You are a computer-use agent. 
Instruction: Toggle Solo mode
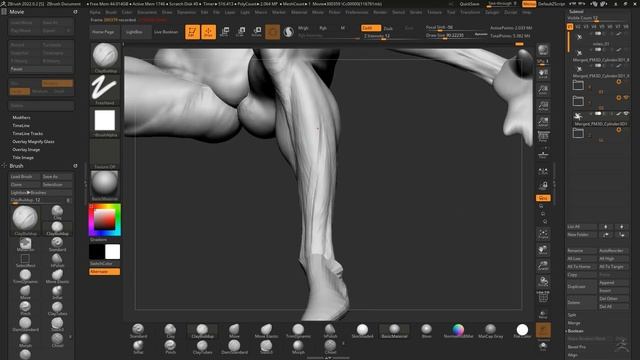(x=543, y=347)
